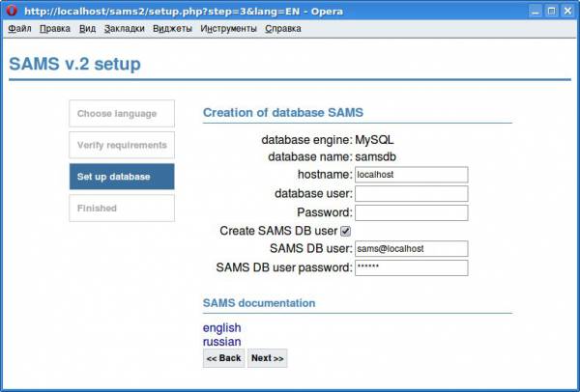Open the Виджеты menu
Viewport: 580px width, 392px height.
(172, 29)
